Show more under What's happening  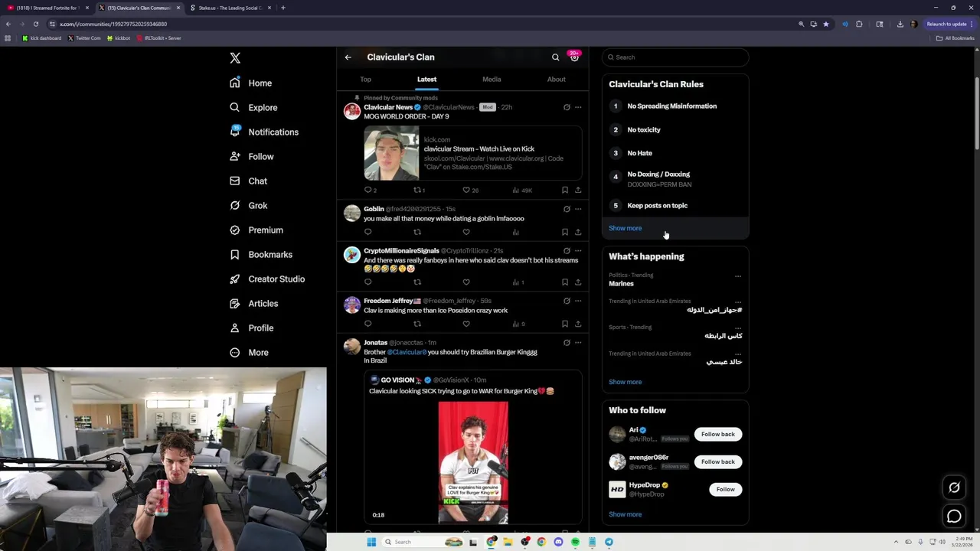tap(626, 382)
